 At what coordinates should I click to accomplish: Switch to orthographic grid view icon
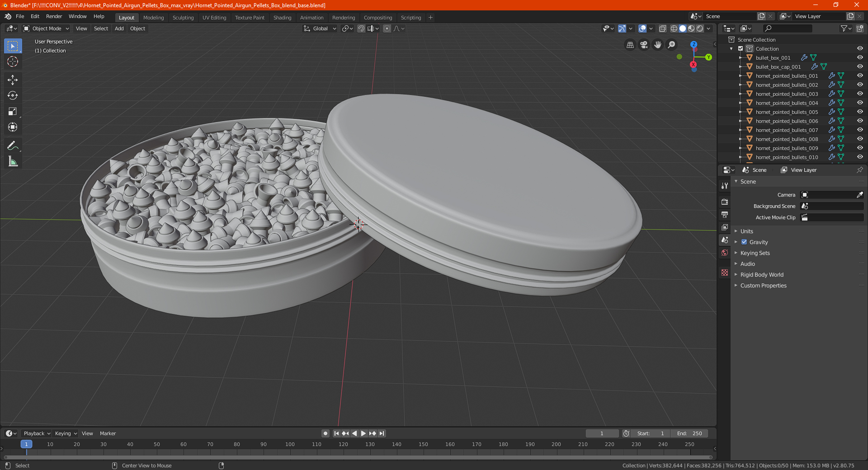[x=630, y=45]
